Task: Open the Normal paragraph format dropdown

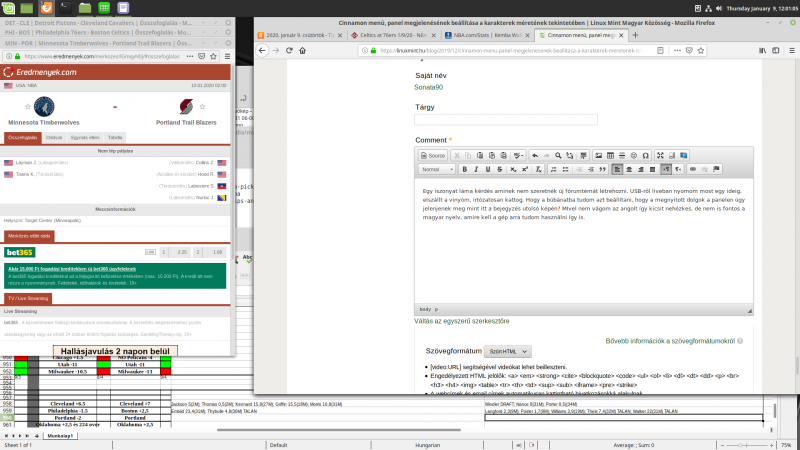Action: point(437,169)
